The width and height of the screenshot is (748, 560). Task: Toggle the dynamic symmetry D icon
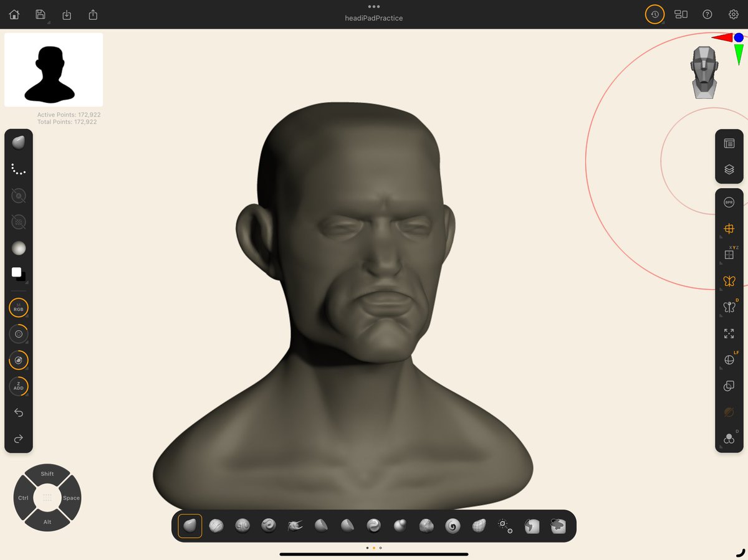(x=729, y=307)
